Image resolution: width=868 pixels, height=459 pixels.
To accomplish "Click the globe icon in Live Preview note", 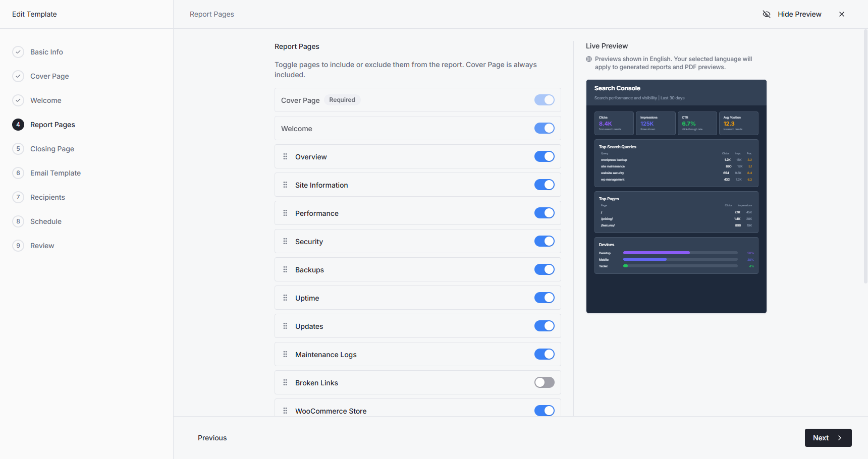I will 589,59.
